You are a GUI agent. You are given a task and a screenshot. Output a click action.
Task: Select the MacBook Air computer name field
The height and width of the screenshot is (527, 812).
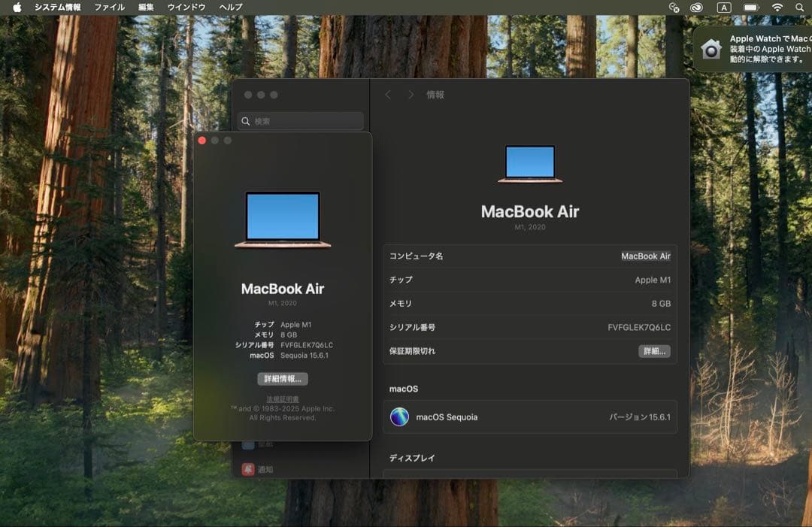pos(647,256)
